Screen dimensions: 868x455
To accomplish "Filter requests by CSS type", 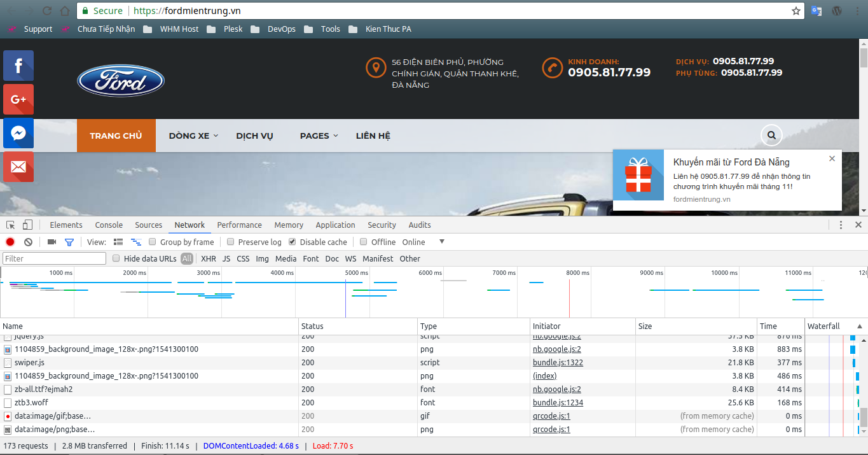I will click(x=243, y=258).
